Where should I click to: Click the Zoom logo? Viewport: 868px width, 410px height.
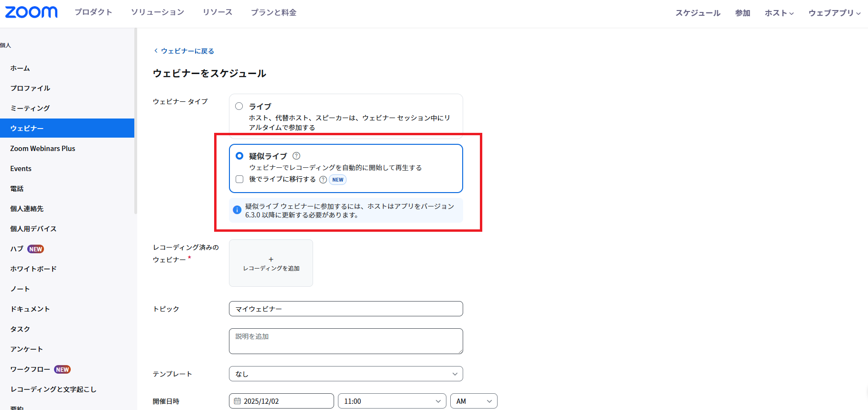tap(32, 12)
